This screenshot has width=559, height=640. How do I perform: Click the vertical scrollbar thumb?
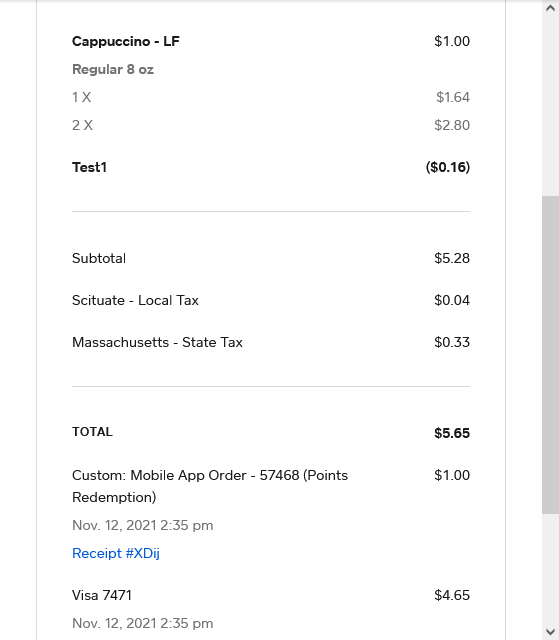(x=550, y=355)
